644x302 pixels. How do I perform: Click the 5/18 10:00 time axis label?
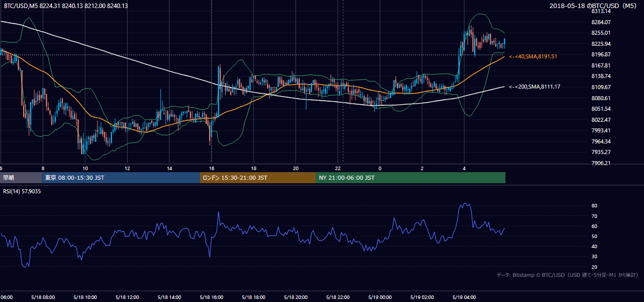[84, 297]
